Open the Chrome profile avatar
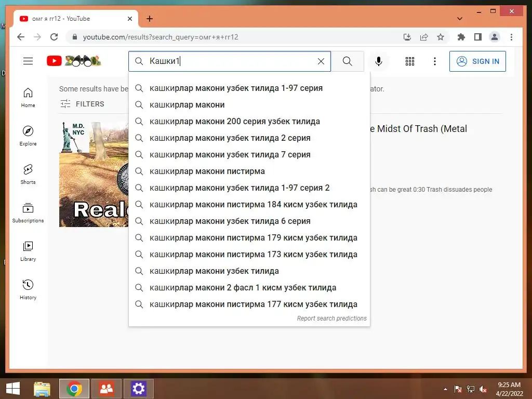This screenshot has height=399, width=532. [495, 37]
